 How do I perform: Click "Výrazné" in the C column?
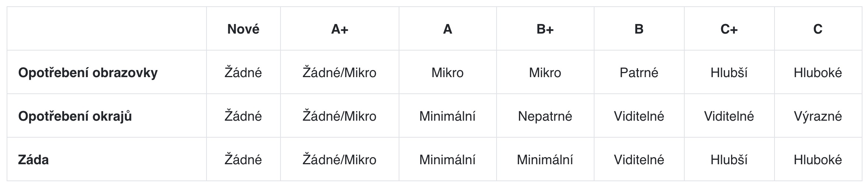[x=818, y=116]
